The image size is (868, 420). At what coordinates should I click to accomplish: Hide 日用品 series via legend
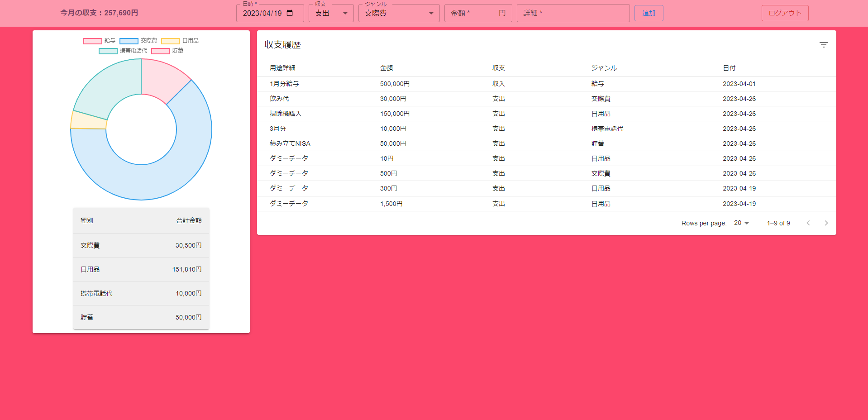point(180,41)
